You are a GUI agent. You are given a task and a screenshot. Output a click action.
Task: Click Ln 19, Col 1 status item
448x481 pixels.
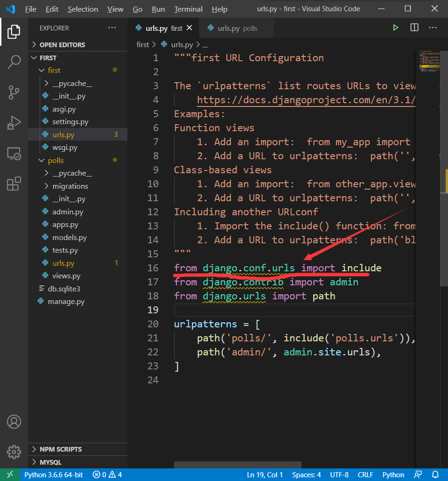coord(265,474)
